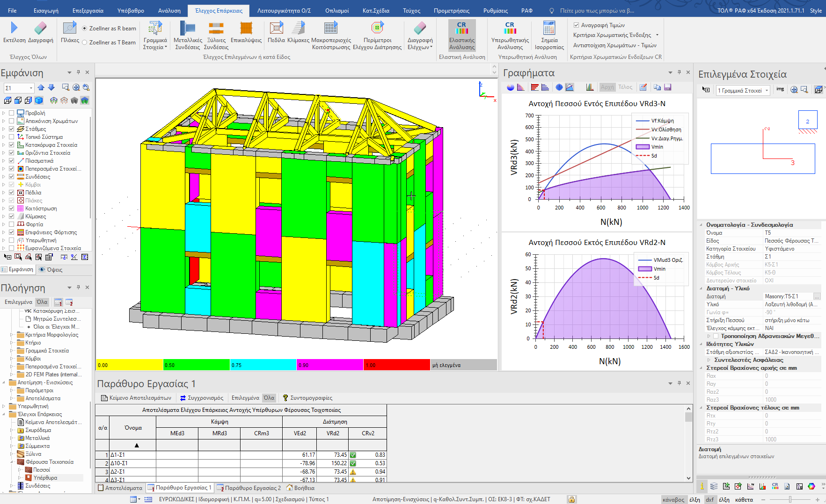Open the Ανάλυση ribbon tab
Screen dimensions: 826x504
pos(169,10)
